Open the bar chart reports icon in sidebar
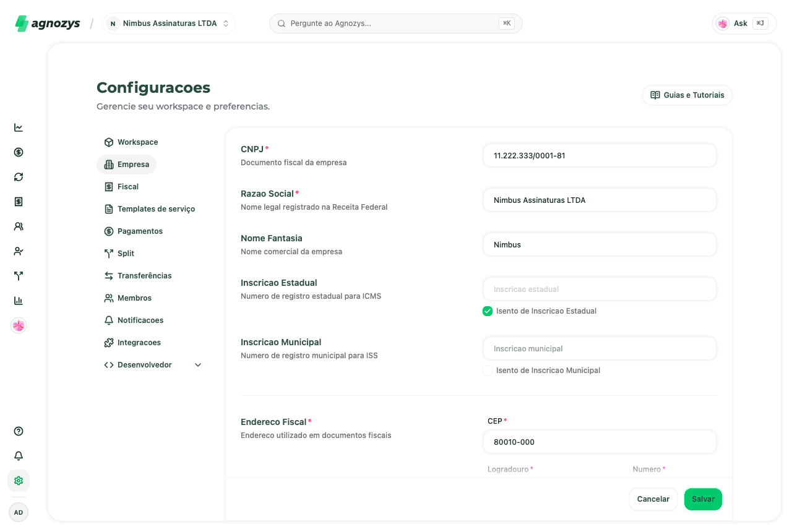792x532 pixels. pos(19,301)
